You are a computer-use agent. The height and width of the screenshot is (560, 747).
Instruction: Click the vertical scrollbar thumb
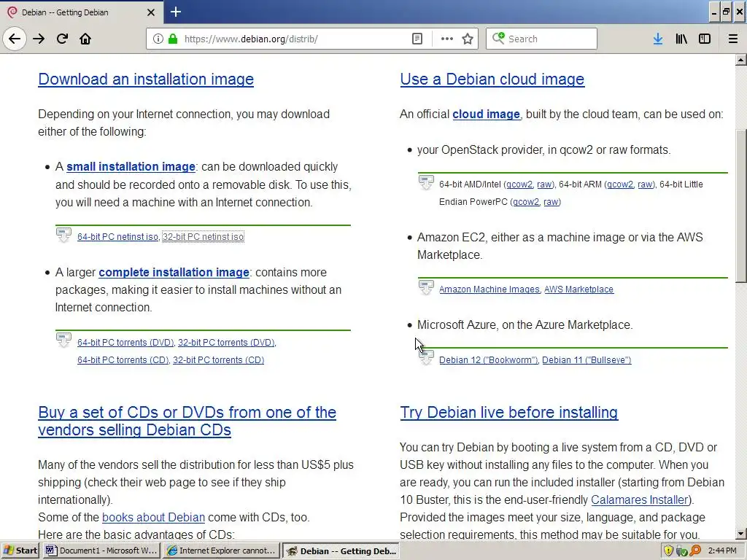tap(741, 206)
